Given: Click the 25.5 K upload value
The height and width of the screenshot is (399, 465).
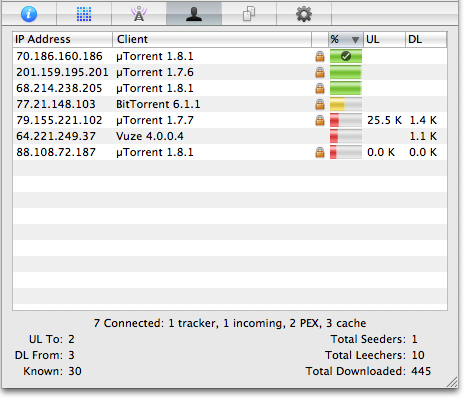Looking at the screenshot, I should pyautogui.click(x=384, y=120).
